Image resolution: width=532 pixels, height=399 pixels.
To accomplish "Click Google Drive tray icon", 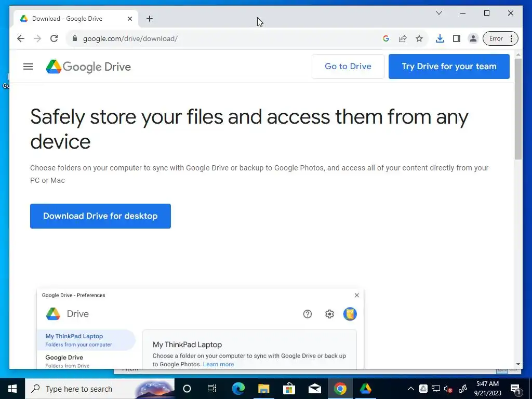I will pyautogui.click(x=423, y=389).
